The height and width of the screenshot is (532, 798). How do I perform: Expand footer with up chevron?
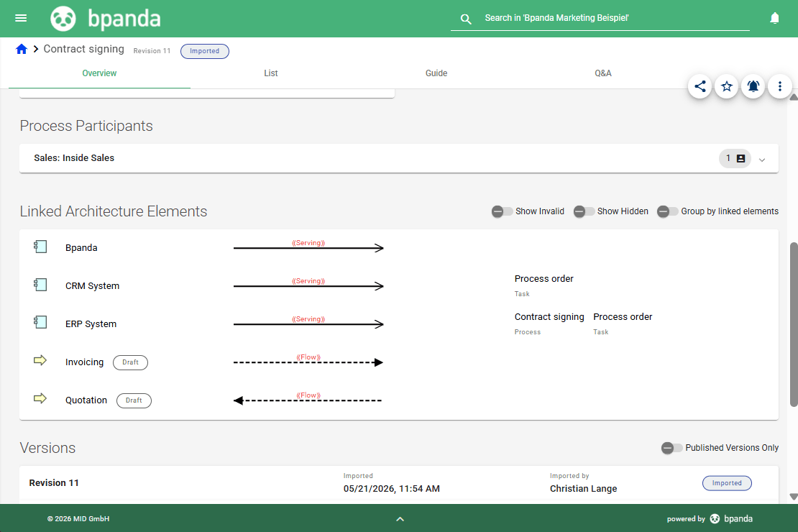tap(400, 519)
